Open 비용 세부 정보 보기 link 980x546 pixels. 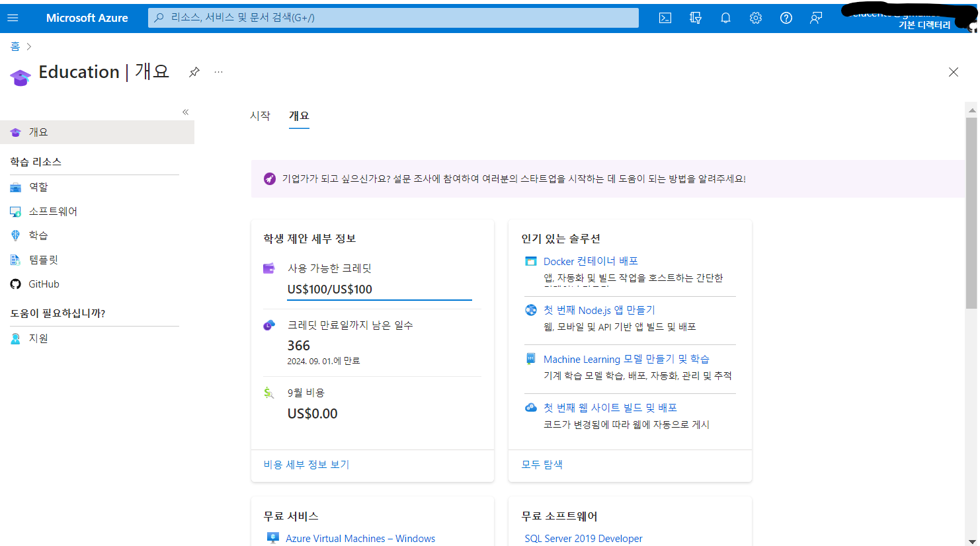click(x=306, y=465)
